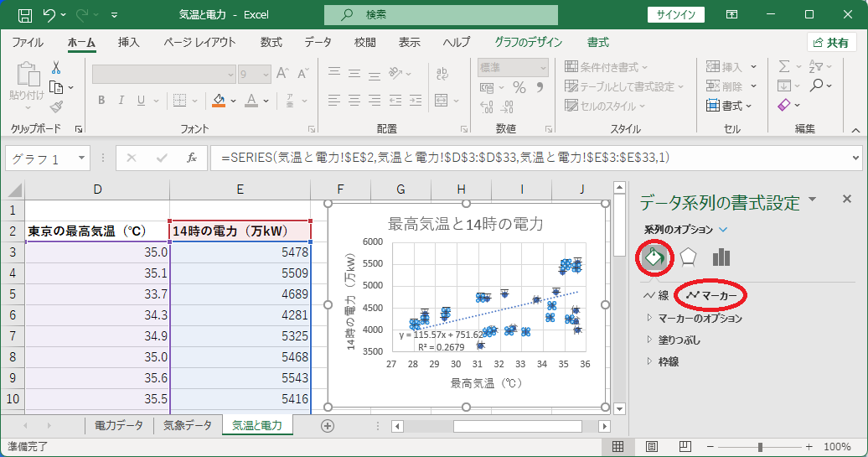Click the Undo arrow icon
The image size is (868, 457).
[x=49, y=15]
